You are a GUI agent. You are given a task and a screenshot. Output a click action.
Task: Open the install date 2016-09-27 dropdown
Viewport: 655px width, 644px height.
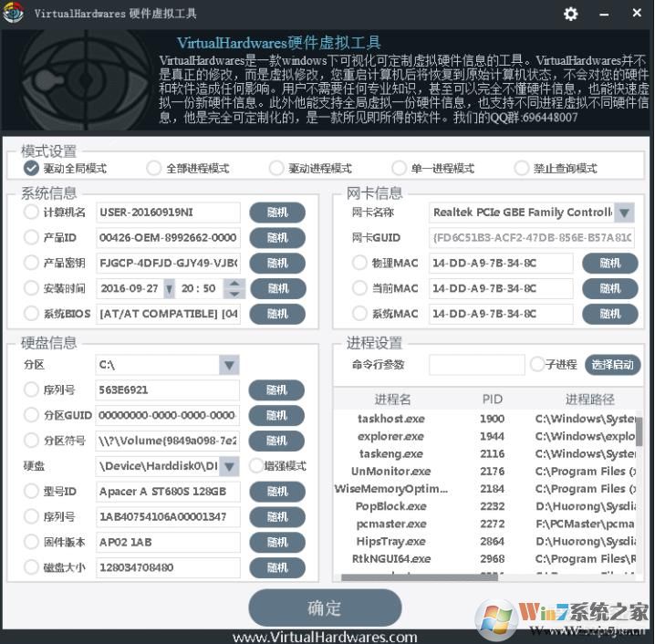coord(169,288)
